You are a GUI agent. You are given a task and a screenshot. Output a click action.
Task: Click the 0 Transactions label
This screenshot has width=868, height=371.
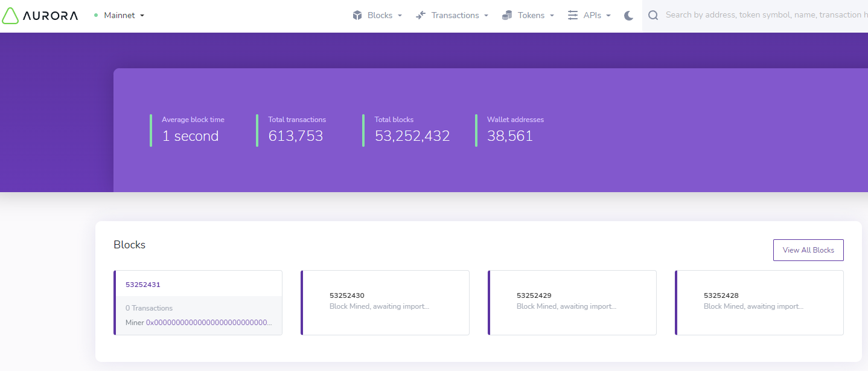[x=149, y=308]
